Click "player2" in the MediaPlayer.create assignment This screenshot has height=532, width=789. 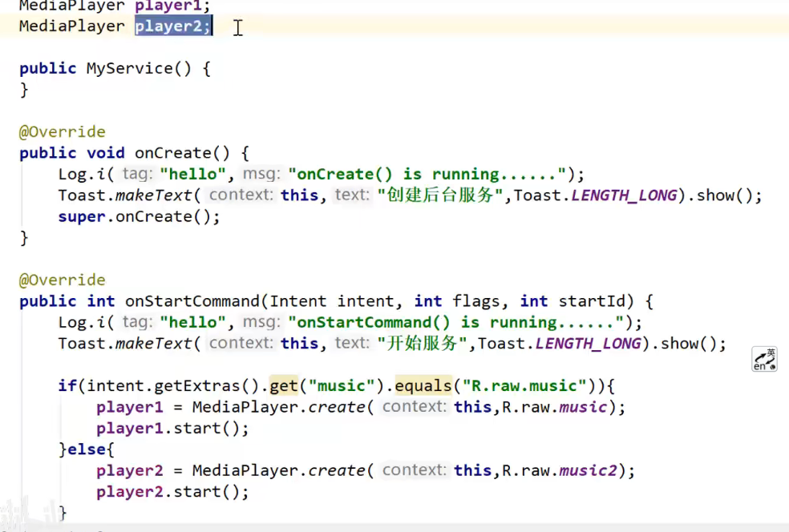tap(130, 470)
